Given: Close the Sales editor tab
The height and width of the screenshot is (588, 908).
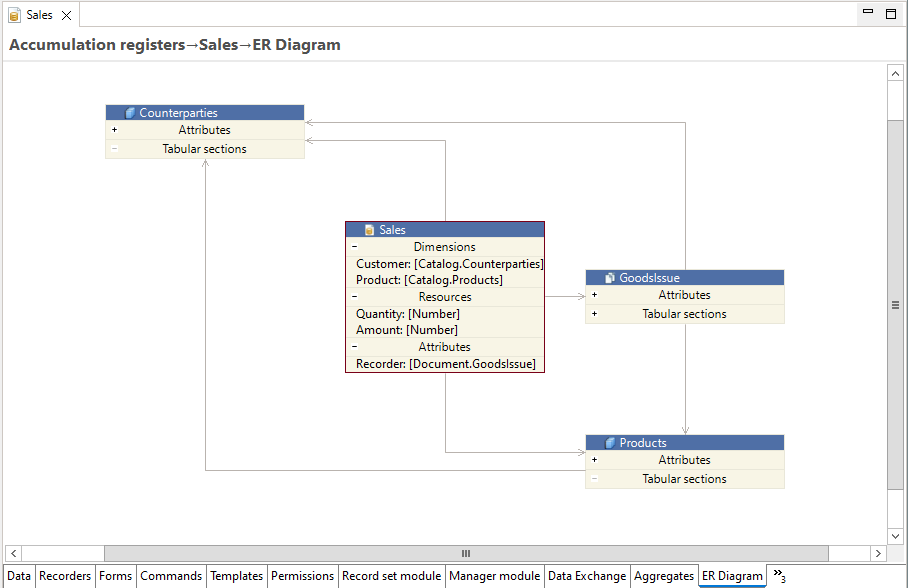Looking at the screenshot, I should (x=67, y=15).
